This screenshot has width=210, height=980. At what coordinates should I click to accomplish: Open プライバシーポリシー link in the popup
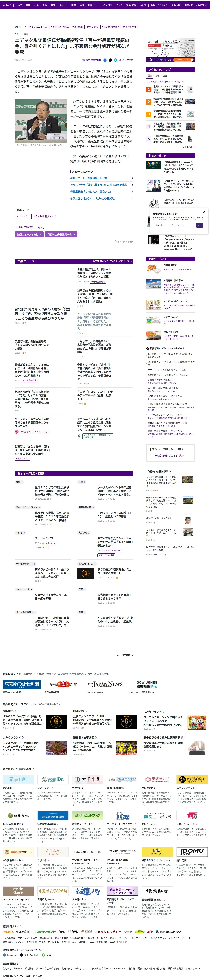pyautogui.click(x=179, y=225)
